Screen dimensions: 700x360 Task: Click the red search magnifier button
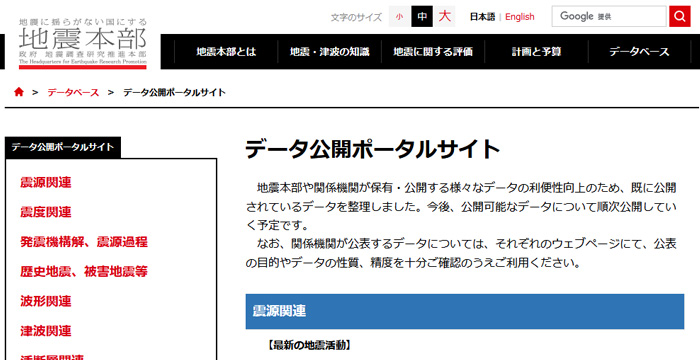click(679, 17)
